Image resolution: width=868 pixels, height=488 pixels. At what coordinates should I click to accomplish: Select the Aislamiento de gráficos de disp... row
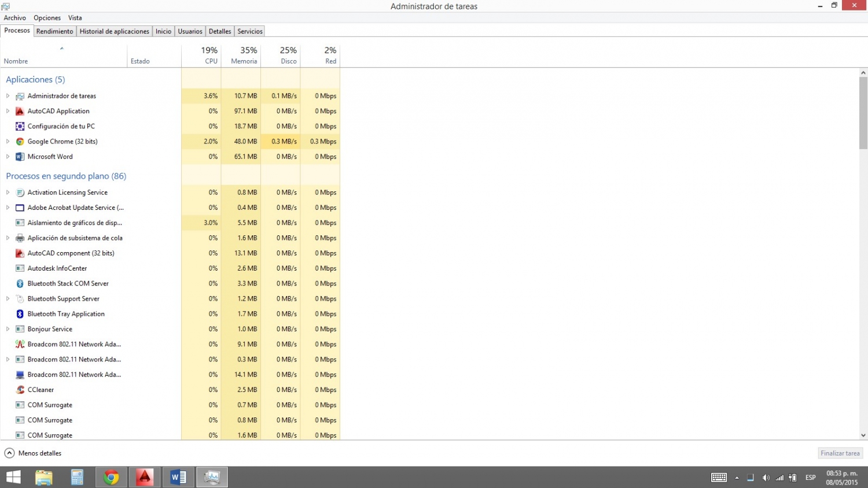click(170, 223)
